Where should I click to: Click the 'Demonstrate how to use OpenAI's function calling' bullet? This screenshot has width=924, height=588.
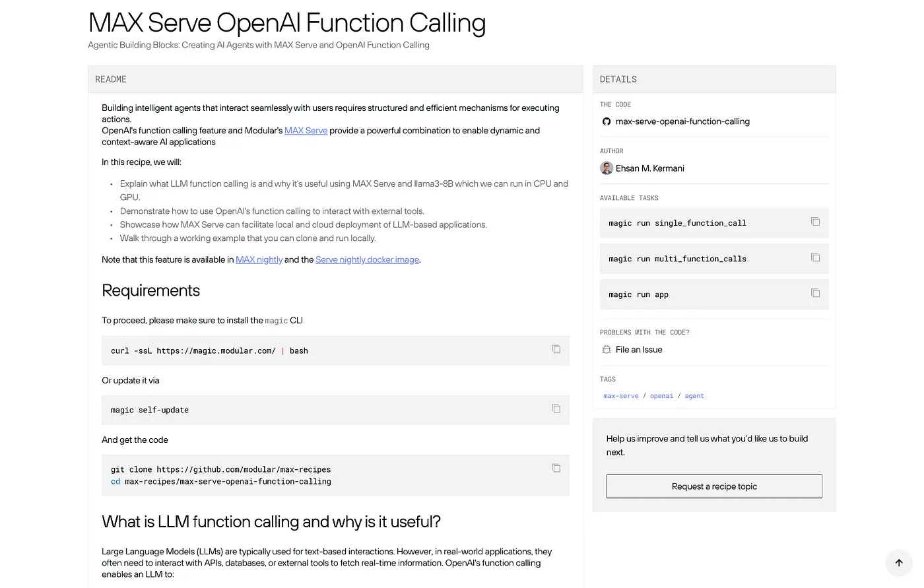coord(272,211)
